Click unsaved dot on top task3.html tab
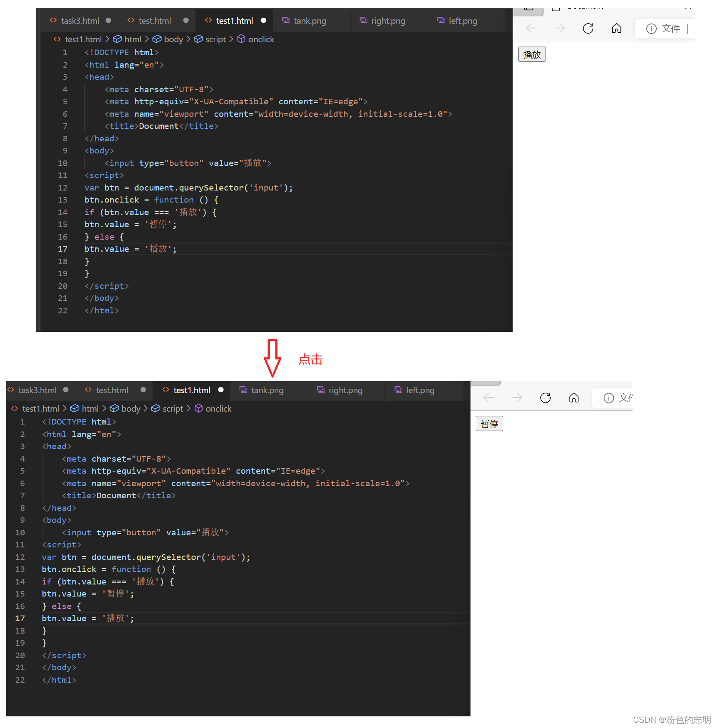Screen dimensions: 717x728 click(x=109, y=20)
